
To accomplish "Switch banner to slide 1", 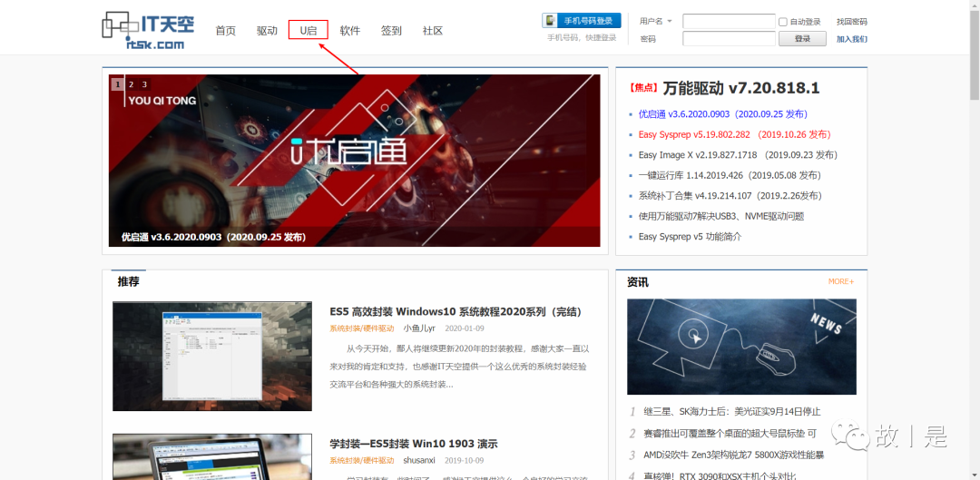I will [117, 84].
